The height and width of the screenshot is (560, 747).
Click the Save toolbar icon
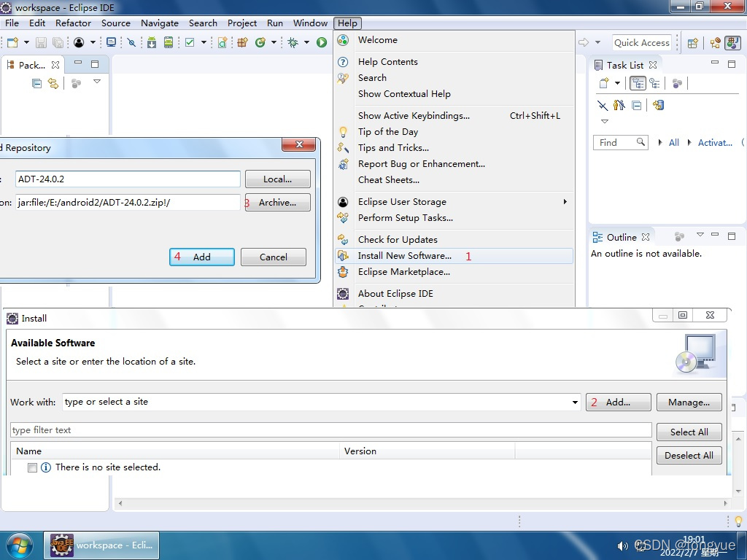pos(42,42)
